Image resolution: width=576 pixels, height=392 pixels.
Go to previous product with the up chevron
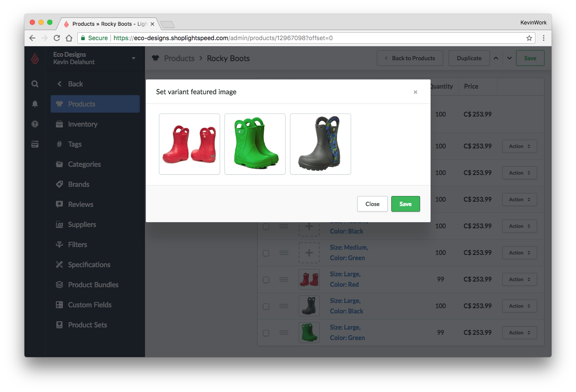[x=496, y=58]
